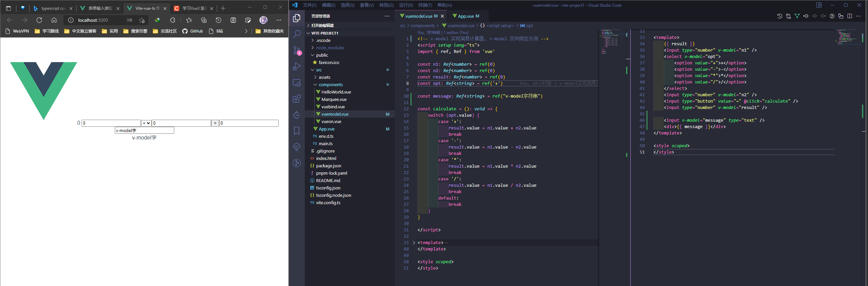Open the editor toolbar's more actions ellipsis

coord(859,16)
